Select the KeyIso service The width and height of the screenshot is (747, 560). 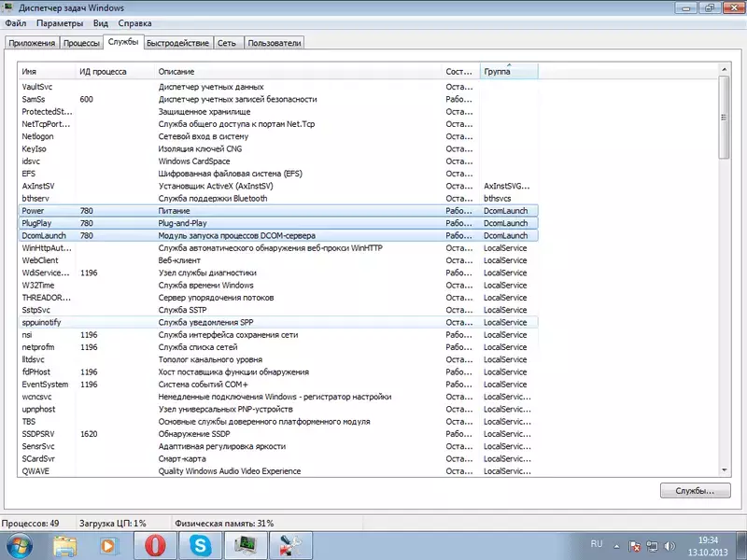click(278, 148)
